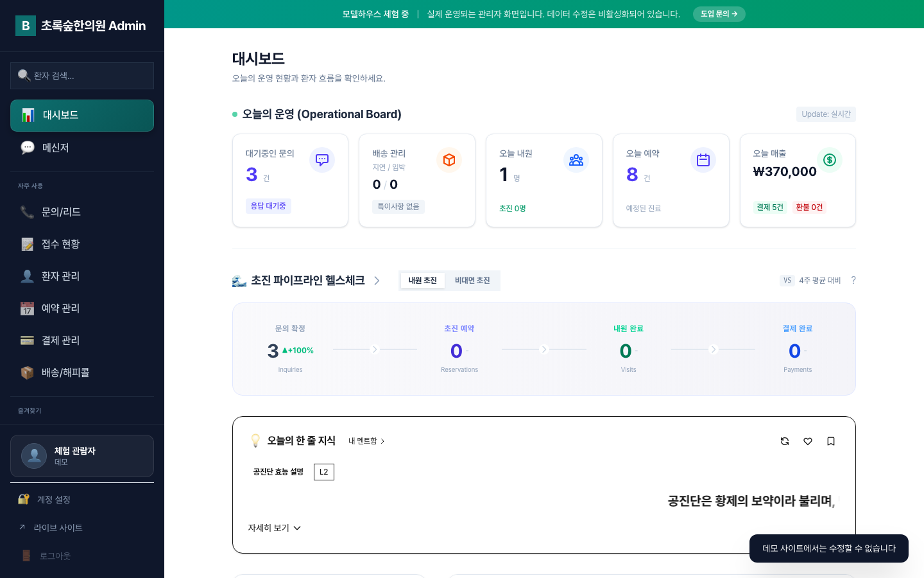Screen dimensions: 924x578
Task: Click the 라이브 사이트 external arrow icon
Action: [22, 527]
